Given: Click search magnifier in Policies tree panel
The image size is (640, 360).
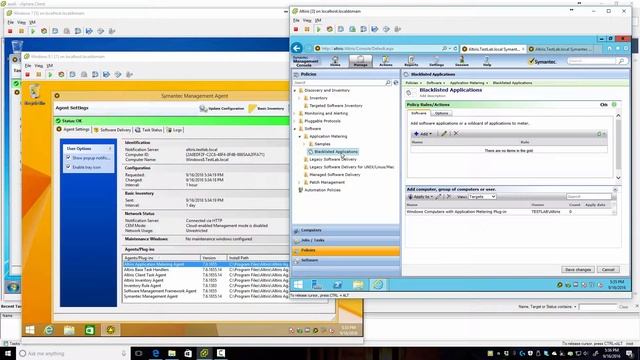Looking at the screenshot, I should coord(388,83).
